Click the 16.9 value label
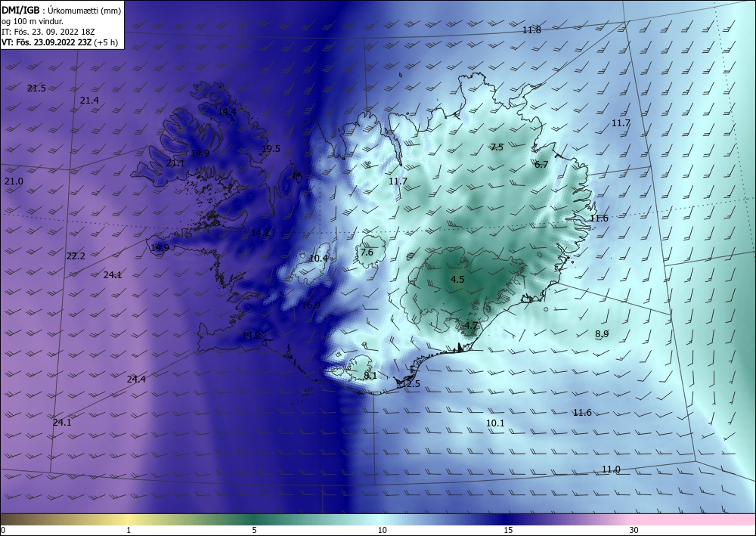 (311, 305)
